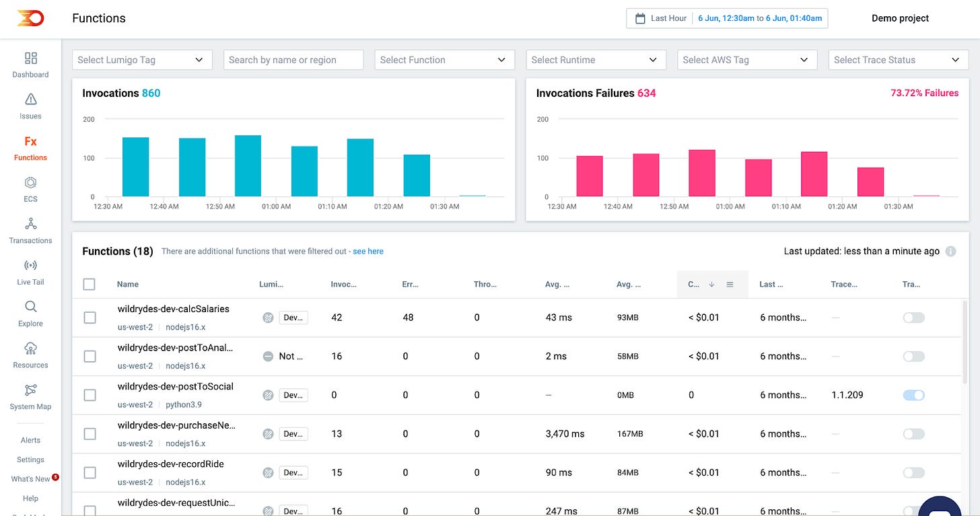Enable tracing toggle for recordRide
Image resolution: width=980 pixels, height=516 pixels.
[x=913, y=473]
